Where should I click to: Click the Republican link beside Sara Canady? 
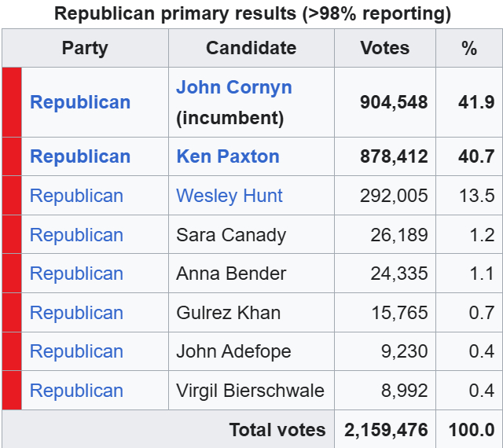coord(76,235)
